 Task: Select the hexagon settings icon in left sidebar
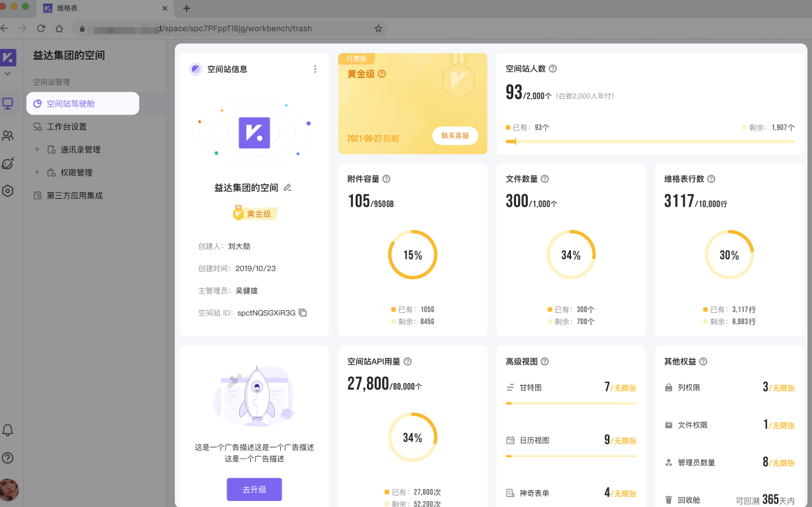[x=8, y=191]
